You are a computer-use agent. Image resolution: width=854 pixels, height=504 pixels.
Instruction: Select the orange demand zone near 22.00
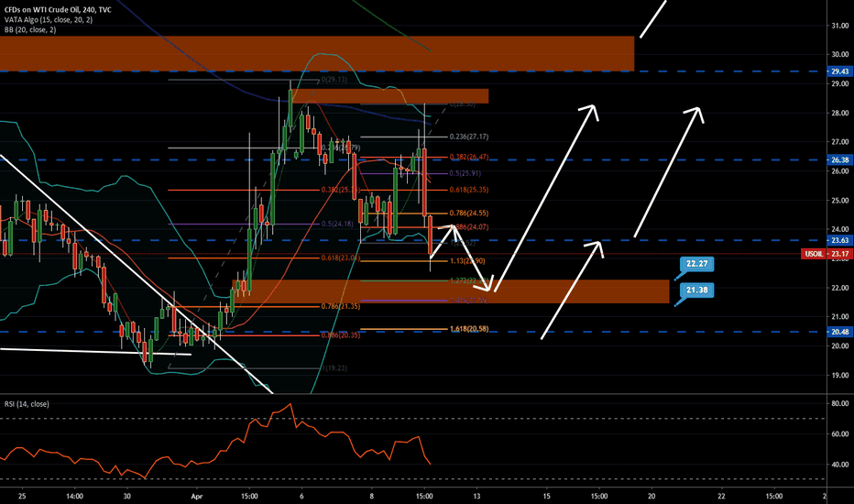451,291
